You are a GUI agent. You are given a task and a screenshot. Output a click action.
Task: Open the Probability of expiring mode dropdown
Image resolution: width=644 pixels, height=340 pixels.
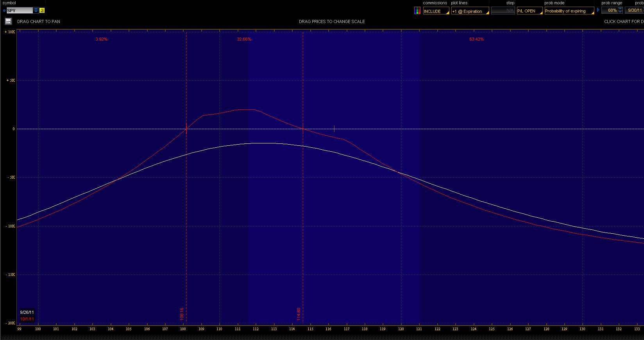(x=569, y=11)
